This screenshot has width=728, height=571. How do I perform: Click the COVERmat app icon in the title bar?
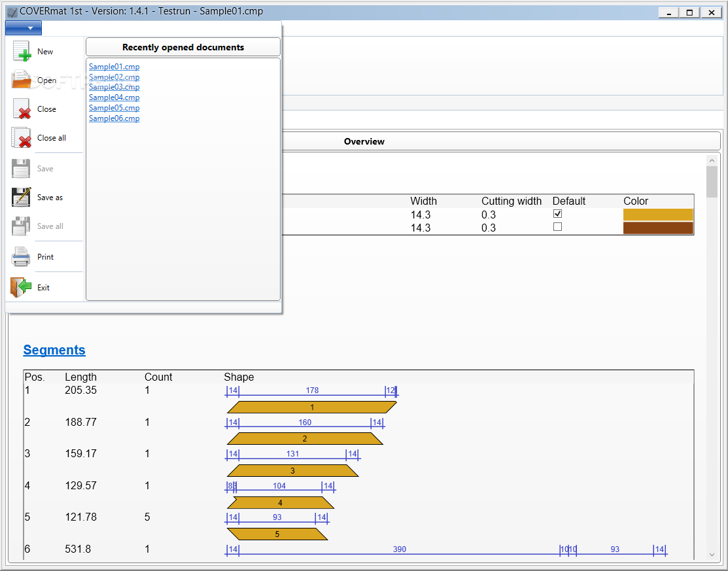point(12,12)
